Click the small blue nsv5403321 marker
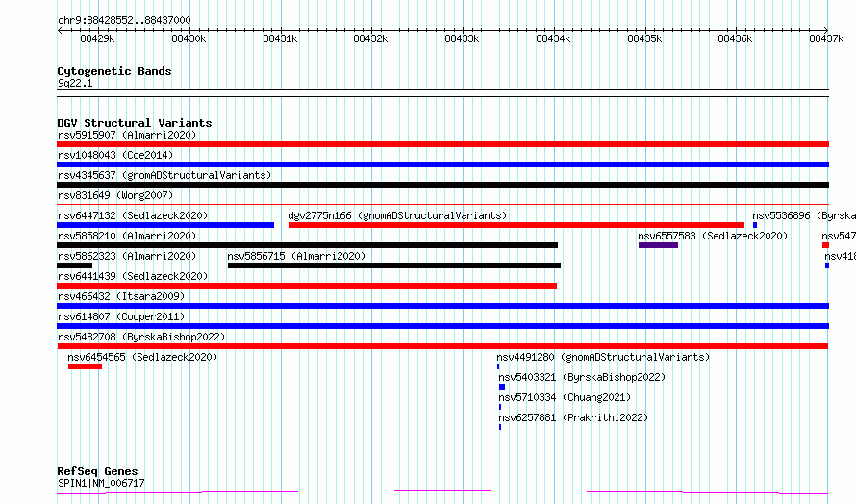Viewport: 856px width, 504px height. point(502,387)
